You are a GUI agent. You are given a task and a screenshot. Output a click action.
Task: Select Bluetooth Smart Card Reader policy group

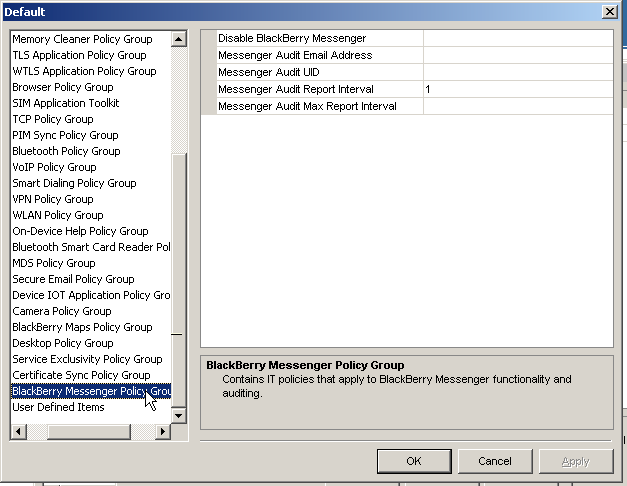(91, 247)
